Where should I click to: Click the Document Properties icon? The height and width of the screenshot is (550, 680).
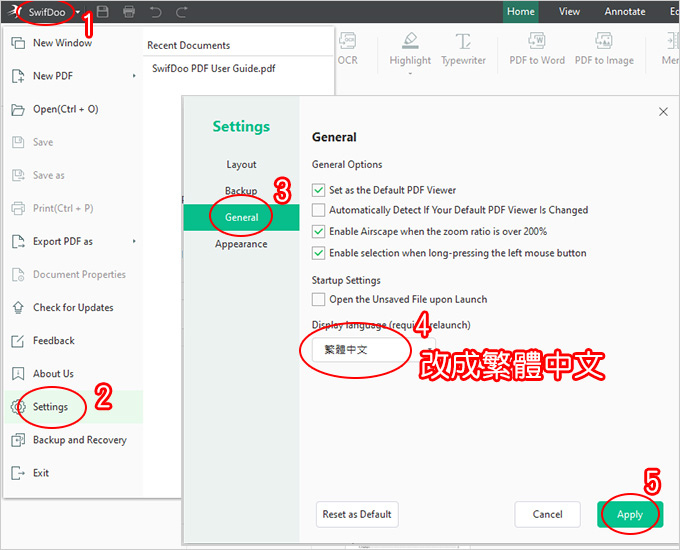click(18, 275)
